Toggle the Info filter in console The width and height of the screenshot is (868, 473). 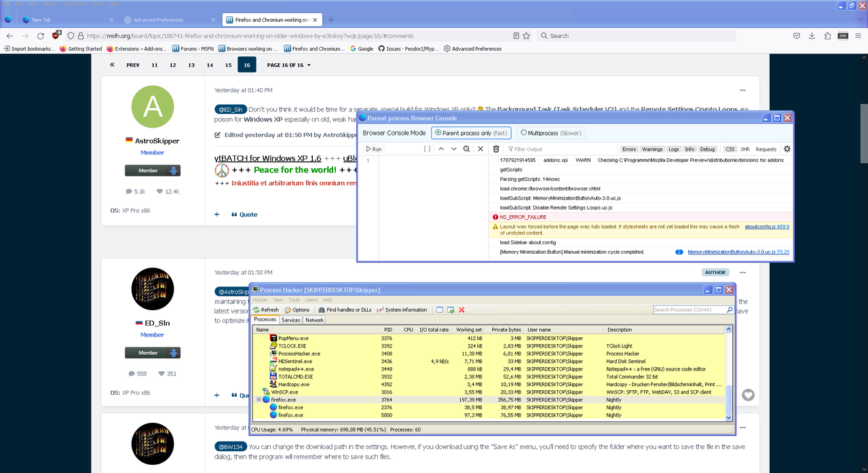click(690, 149)
